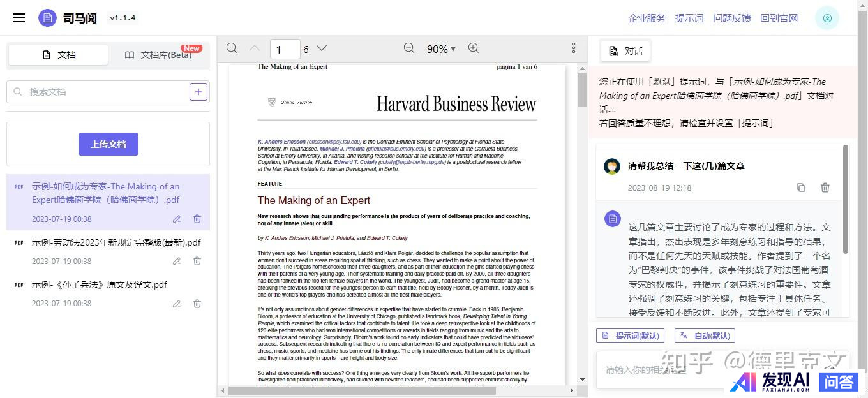Expand the 90% zoom level dropdown

441,49
